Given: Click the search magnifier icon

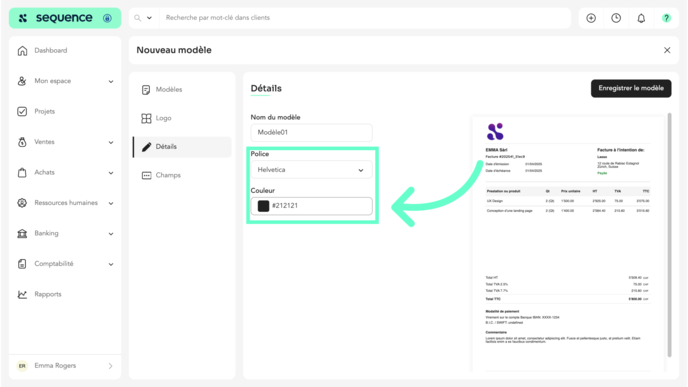Looking at the screenshot, I should click(138, 18).
